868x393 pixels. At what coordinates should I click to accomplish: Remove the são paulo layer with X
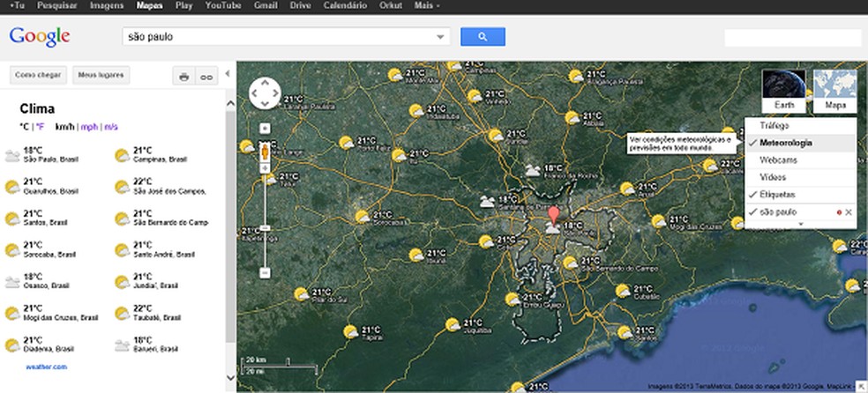[x=849, y=212]
